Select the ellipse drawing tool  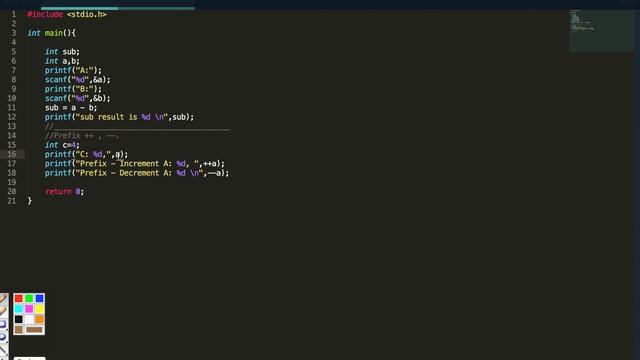(x=3, y=337)
